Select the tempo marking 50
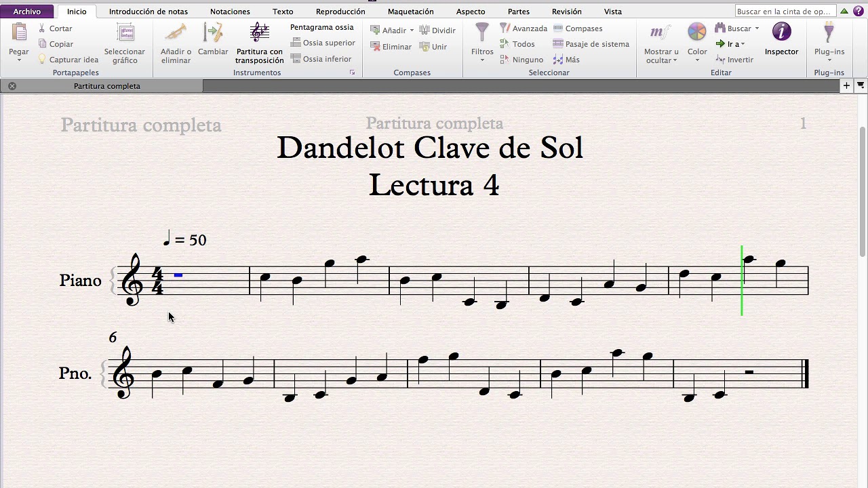The width and height of the screenshot is (868, 488). coord(185,239)
